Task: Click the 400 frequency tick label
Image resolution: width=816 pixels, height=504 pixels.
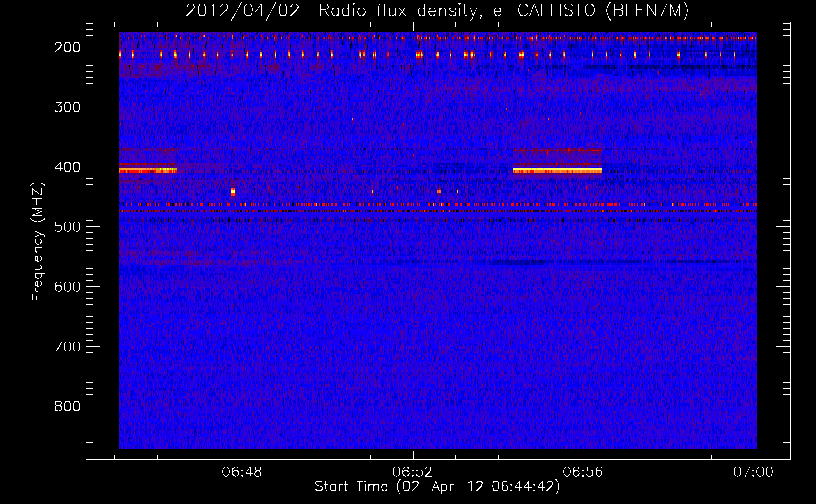Action: click(68, 167)
